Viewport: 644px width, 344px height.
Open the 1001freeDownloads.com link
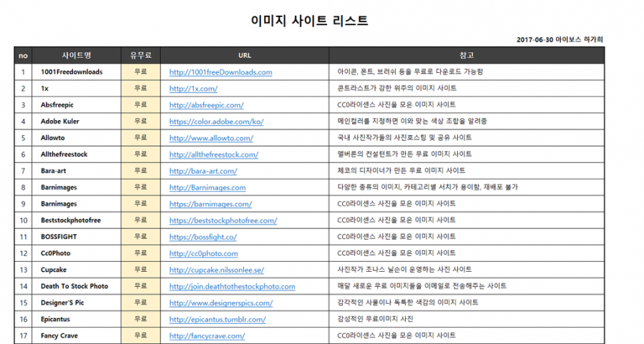click(220, 72)
